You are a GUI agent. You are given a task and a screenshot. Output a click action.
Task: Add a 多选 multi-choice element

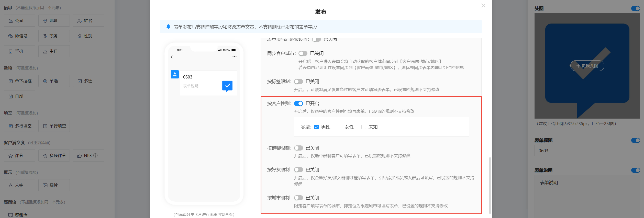coord(88,81)
